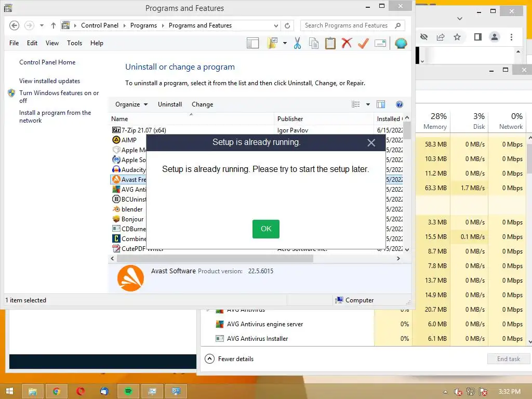The width and height of the screenshot is (532, 399).
Task: Open the browser three-dot menu
Action: pyautogui.click(x=511, y=37)
